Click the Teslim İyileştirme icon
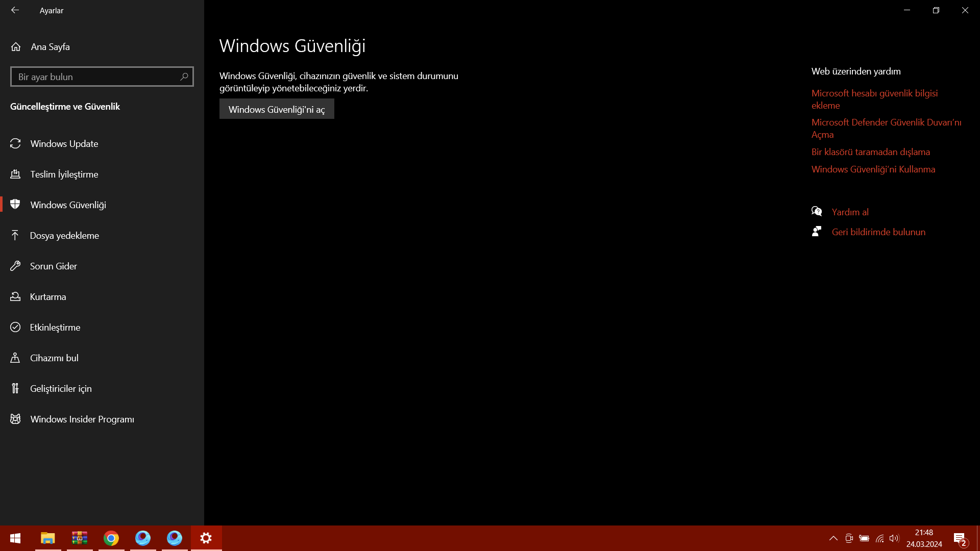 15,174
